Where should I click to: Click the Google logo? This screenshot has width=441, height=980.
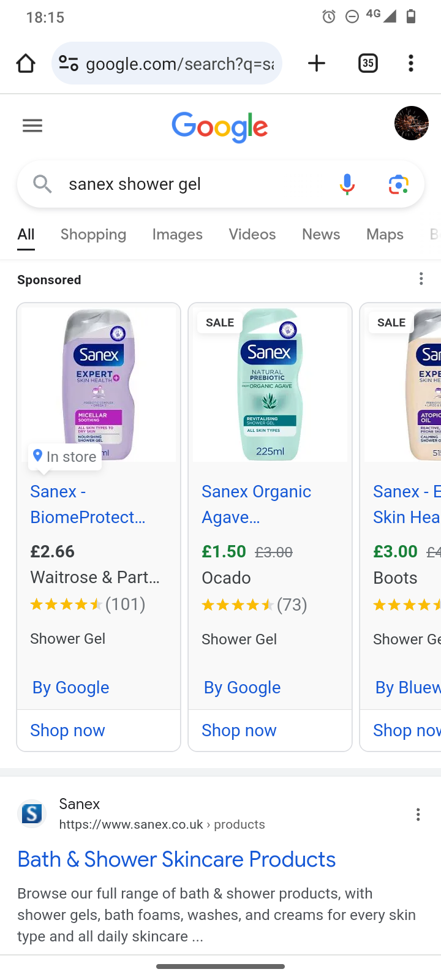pyautogui.click(x=220, y=127)
